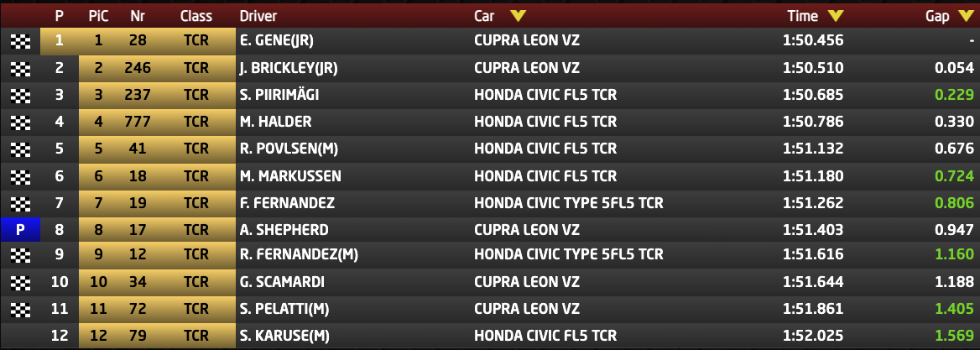This screenshot has height=350, width=980.
Task: Select driver S. KARUSE(M) name
Action: tap(283, 337)
